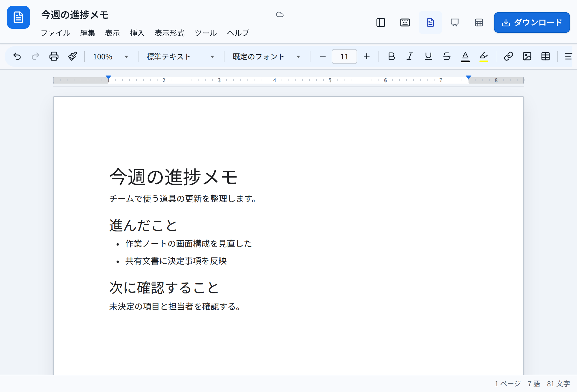Open the 表示 menu
Viewport: 577px width, 392px height.
pyautogui.click(x=113, y=33)
